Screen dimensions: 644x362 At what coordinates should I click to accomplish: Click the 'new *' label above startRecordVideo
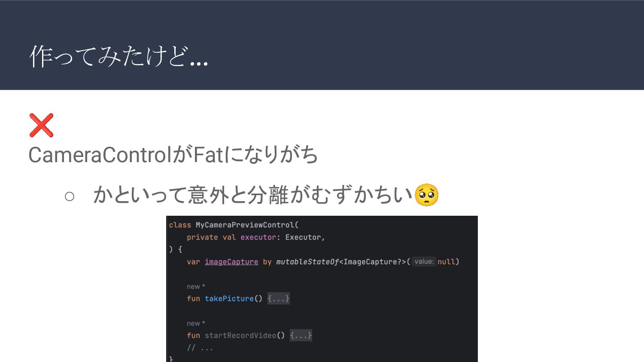[x=196, y=323]
